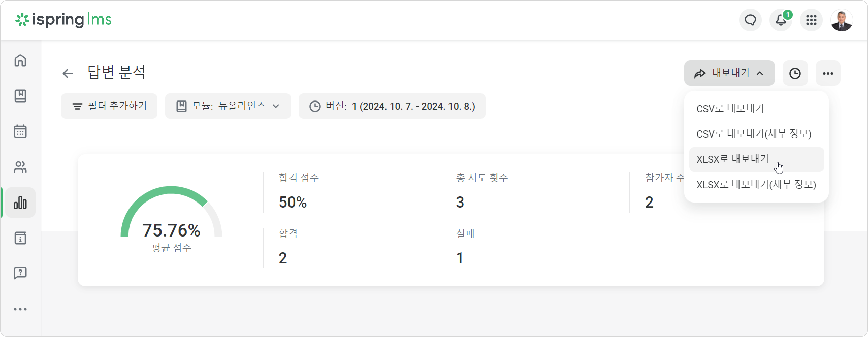868x337 pixels.
Task: Open the 버전 selector button
Action: click(x=392, y=106)
